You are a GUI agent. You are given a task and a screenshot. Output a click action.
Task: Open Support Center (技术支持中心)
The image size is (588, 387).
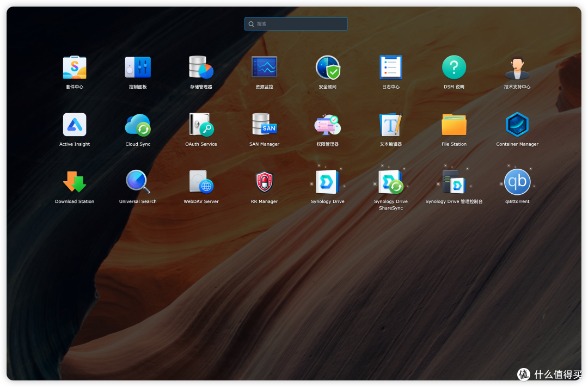pyautogui.click(x=517, y=68)
